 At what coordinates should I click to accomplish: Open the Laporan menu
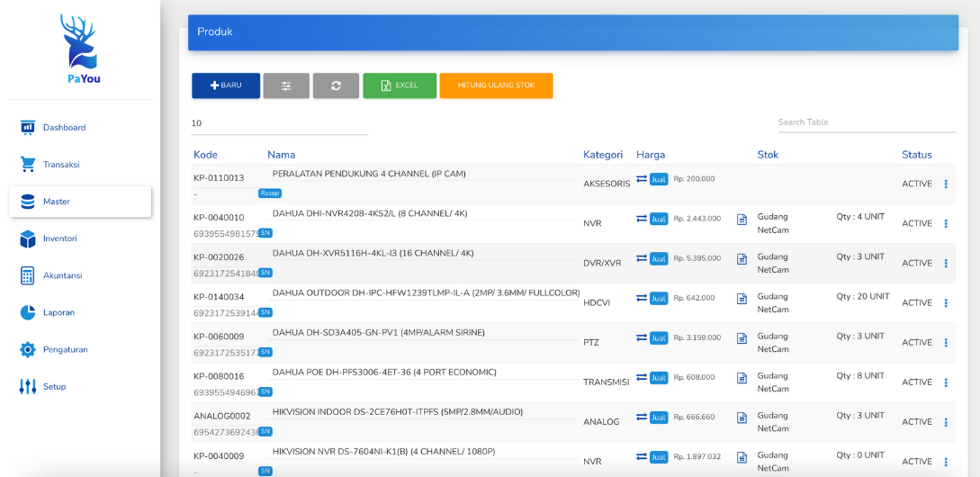click(80, 312)
